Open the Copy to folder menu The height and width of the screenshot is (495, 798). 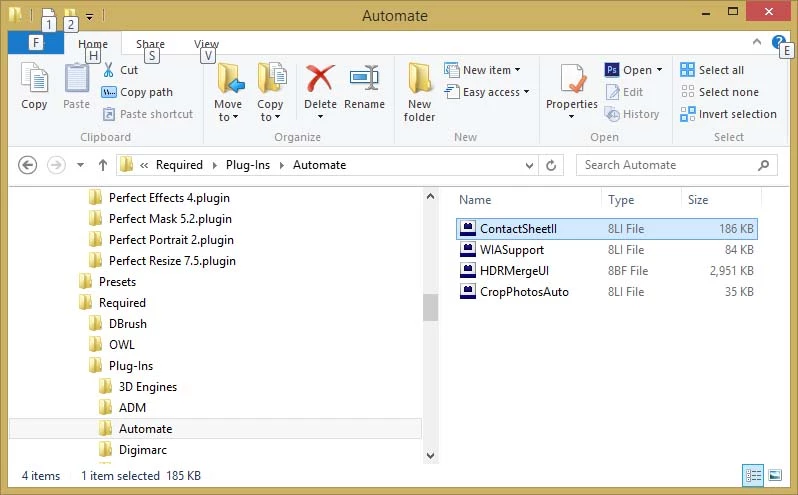(270, 92)
